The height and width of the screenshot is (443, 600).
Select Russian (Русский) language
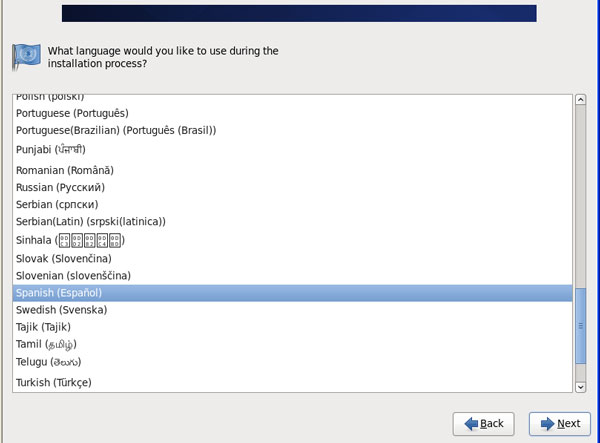tap(60, 187)
